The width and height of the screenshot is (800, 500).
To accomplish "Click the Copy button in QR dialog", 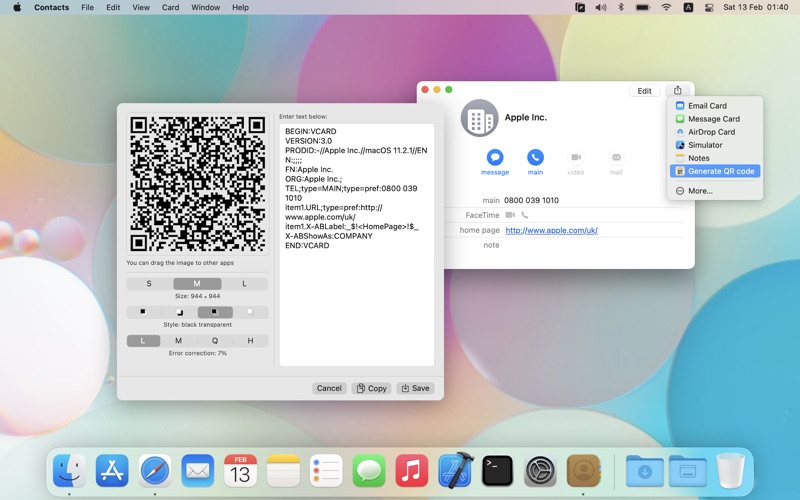I will pyautogui.click(x=371, y=388).
